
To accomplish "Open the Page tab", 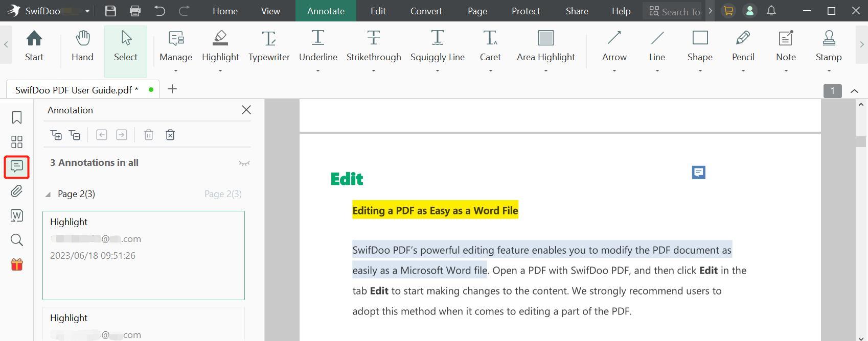I will [477, 11].
